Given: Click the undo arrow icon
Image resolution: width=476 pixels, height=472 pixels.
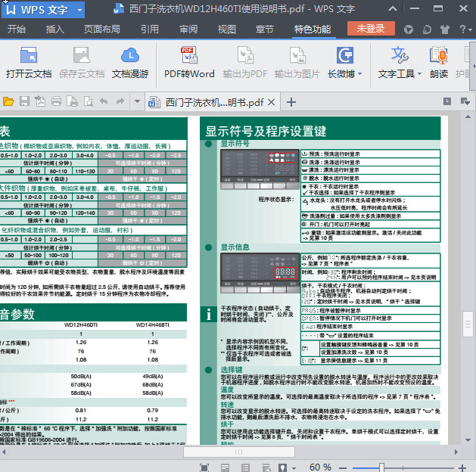Looking at the screenshot, I should pyautogui.click(x=104, y=101).
